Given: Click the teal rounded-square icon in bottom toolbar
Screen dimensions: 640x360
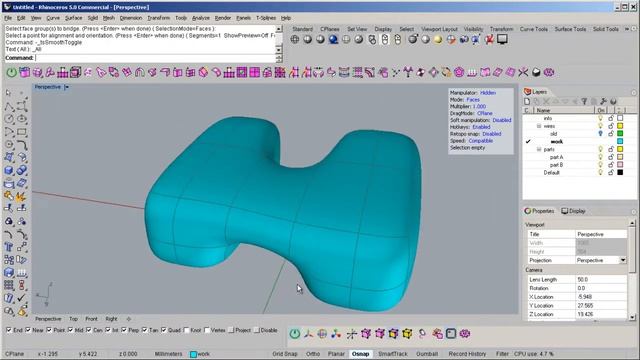Looking at the screenshot, I should tap(451, 334).
